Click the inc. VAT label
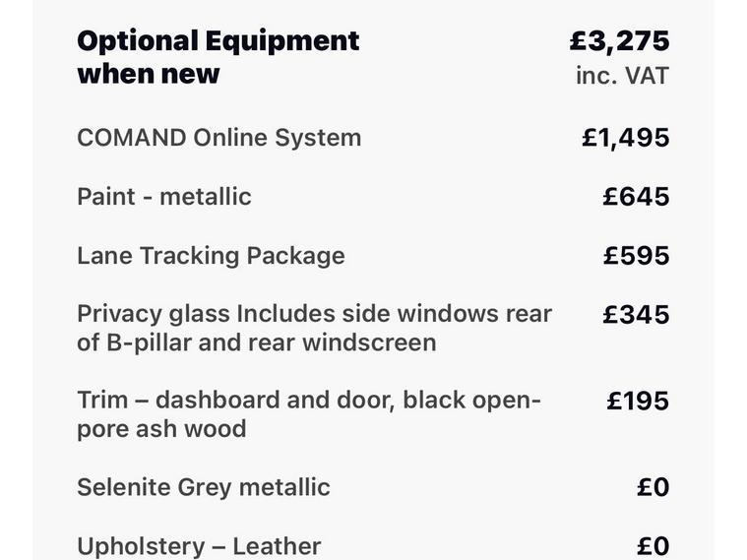747x560 pixels. pos(622,76)
